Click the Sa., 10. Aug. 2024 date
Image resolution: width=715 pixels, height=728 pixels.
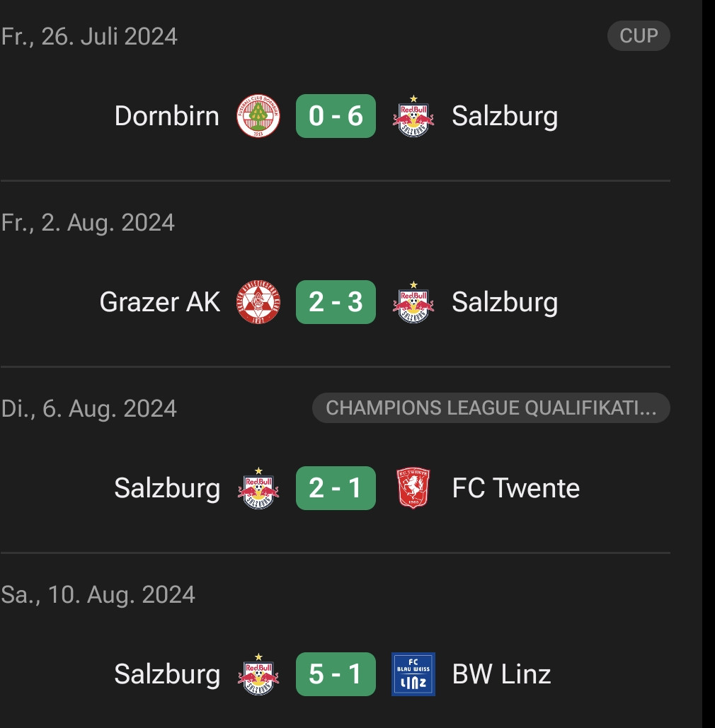[x=98, y=594]
